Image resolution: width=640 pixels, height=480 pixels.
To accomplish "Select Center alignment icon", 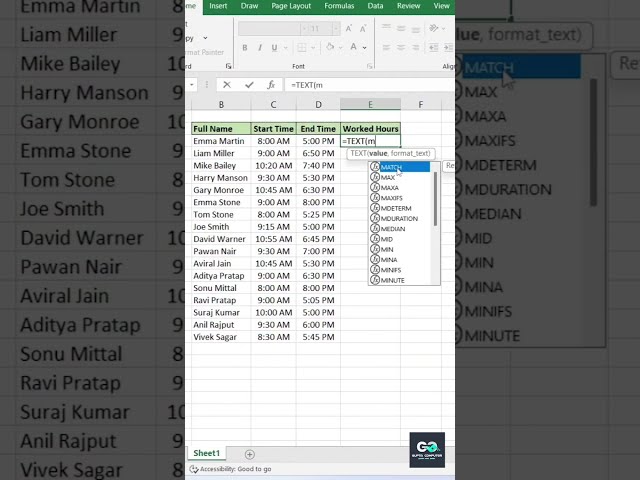I will [401, 47].
